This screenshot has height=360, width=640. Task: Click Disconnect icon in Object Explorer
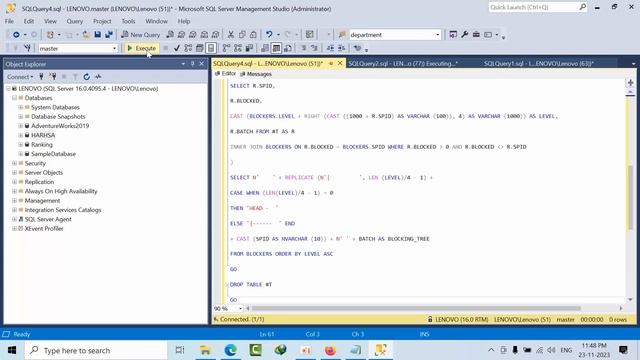53,77
